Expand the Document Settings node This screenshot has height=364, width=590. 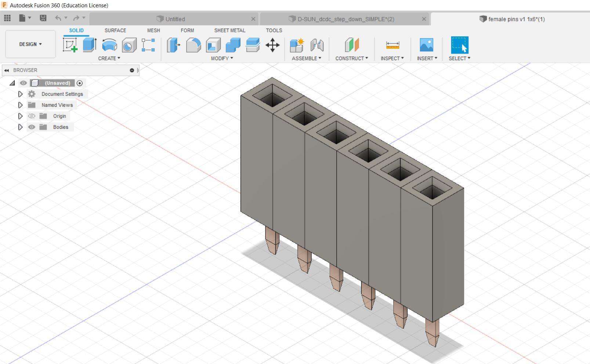coord(20,94)
